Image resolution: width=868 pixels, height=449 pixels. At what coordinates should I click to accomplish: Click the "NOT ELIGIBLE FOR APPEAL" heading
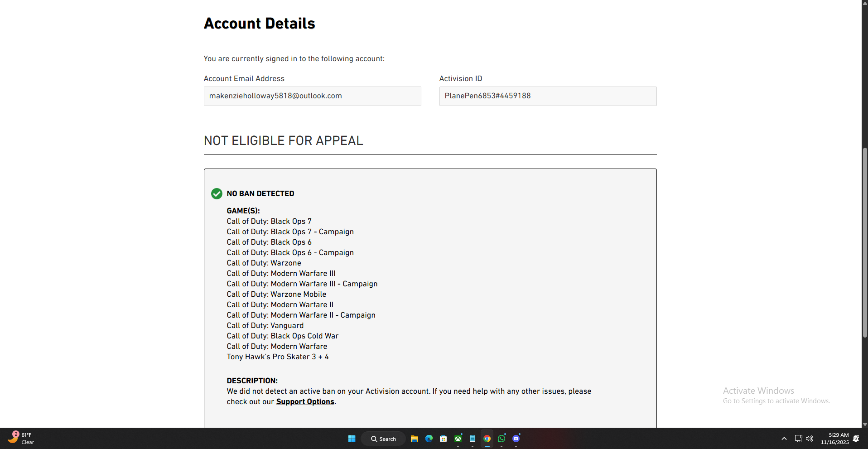[x=284, y=141]
